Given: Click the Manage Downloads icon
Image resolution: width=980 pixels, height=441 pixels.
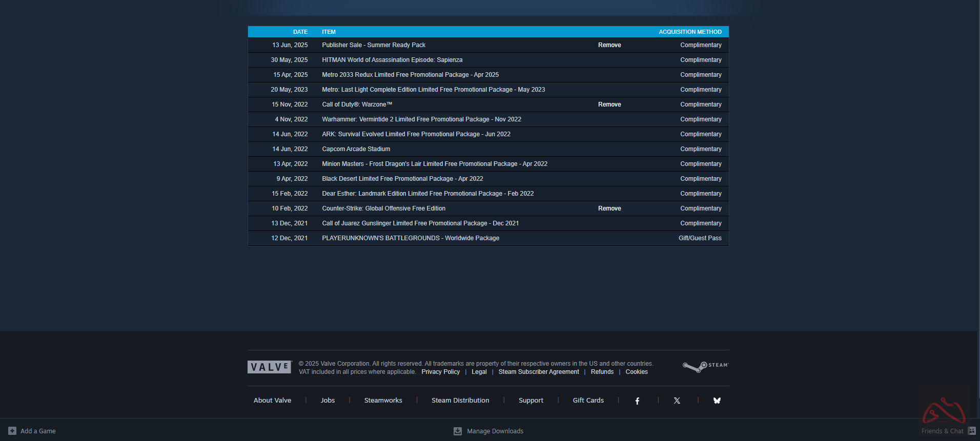Looking at the screenshot, I should click(x=458, y=431).
